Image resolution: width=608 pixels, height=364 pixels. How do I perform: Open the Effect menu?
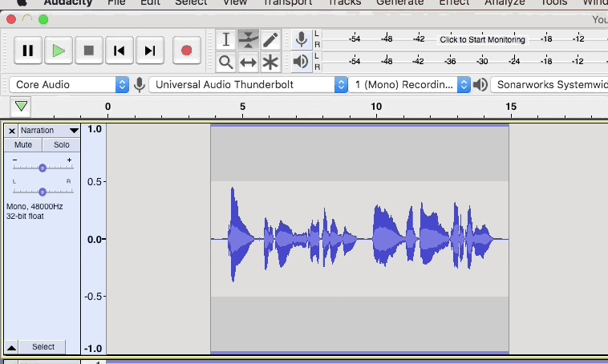coord(454,2)
